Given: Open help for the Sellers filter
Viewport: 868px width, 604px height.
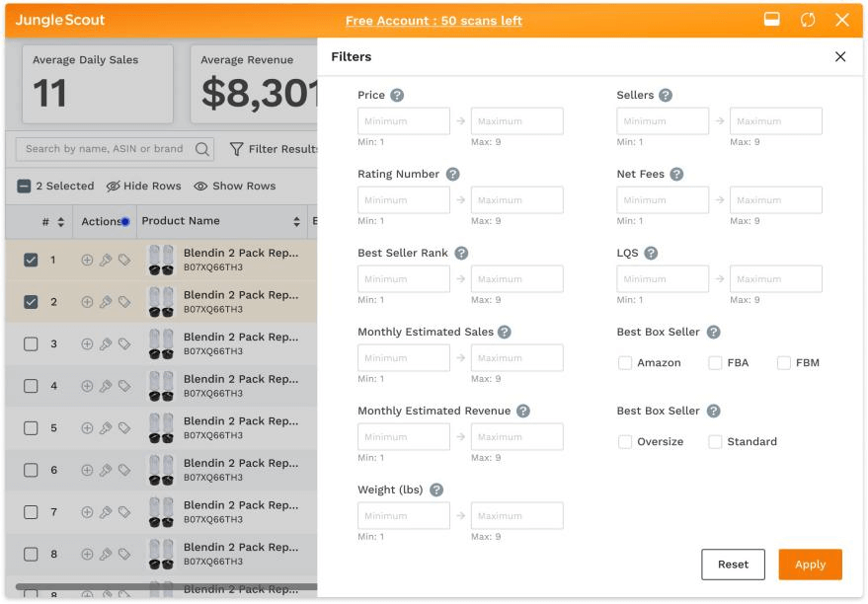Looking at the screenshot, I should point(666,95).
